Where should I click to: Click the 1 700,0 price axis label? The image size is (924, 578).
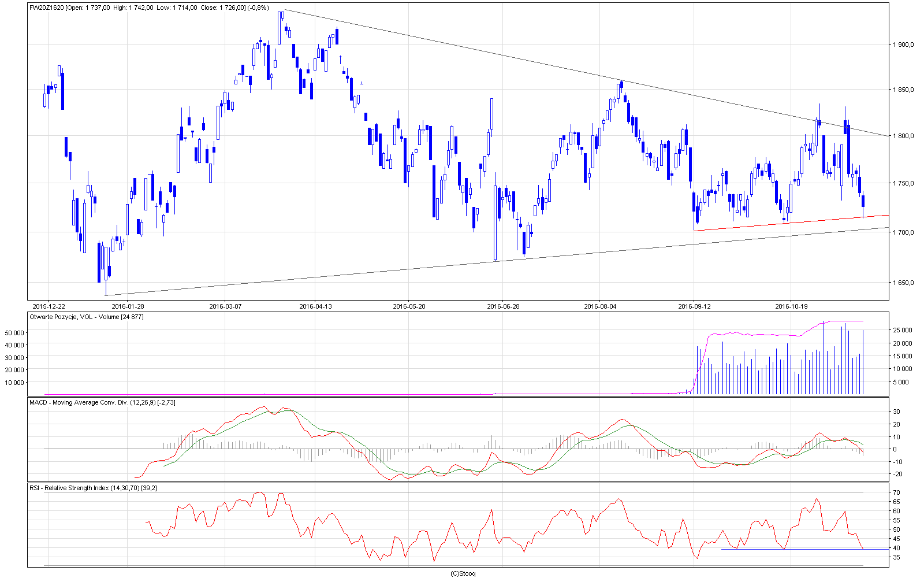[903, 233]
